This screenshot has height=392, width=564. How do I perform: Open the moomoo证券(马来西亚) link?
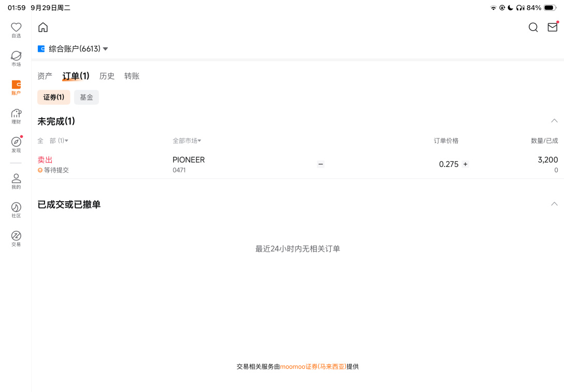click(x=313, y=367)
